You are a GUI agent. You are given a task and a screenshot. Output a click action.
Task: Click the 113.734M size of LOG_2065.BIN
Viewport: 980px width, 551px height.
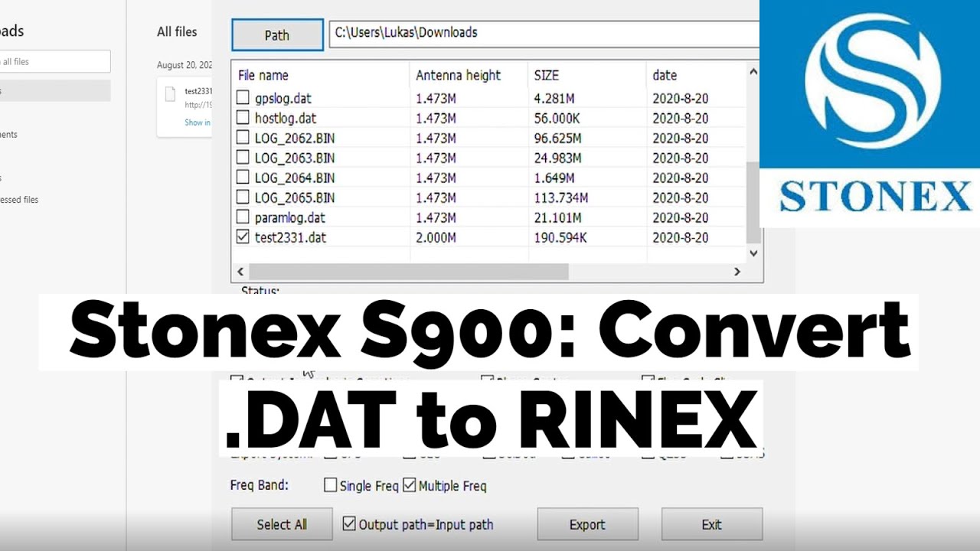pyautogui.click(x=561, y=197)
